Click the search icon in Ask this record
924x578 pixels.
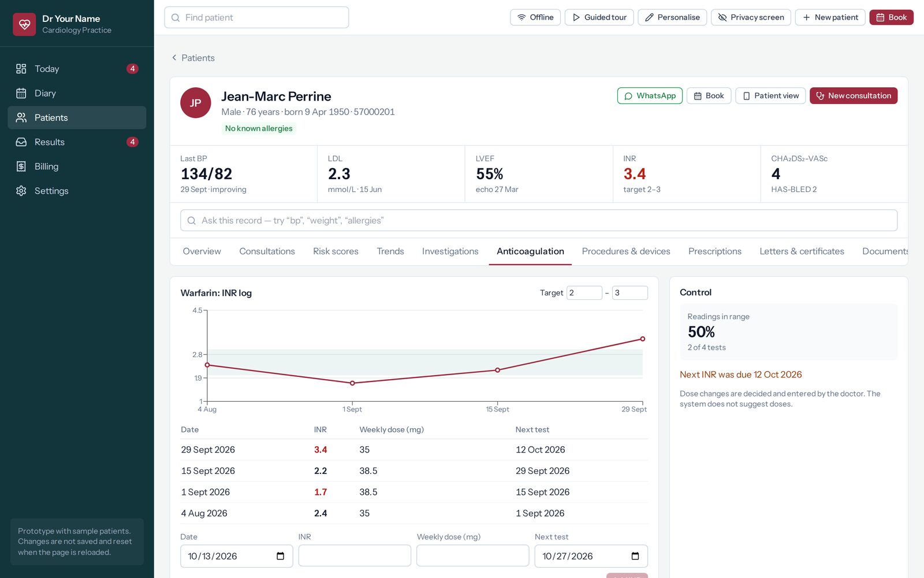click(192, 221)
